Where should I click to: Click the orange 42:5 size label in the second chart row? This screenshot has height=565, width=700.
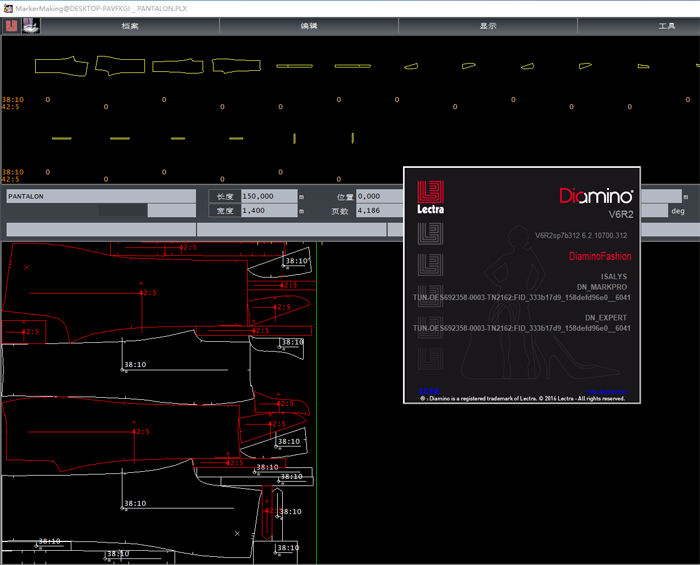[x=11, y=179]
